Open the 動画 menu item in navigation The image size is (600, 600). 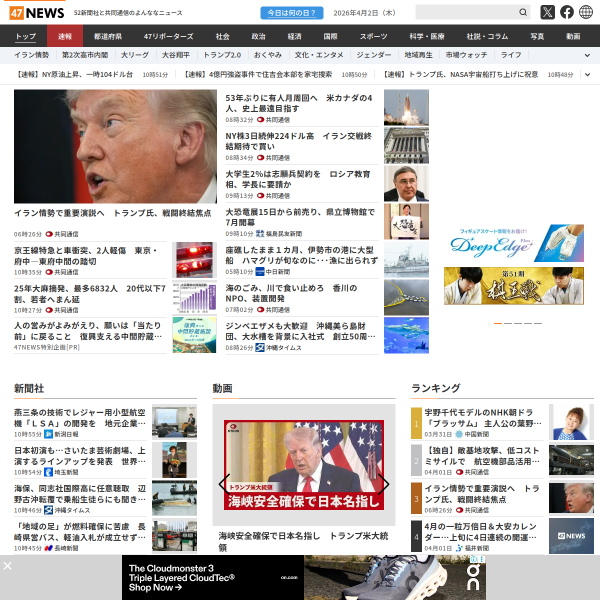pyautogui.click(x=573, y=36)
